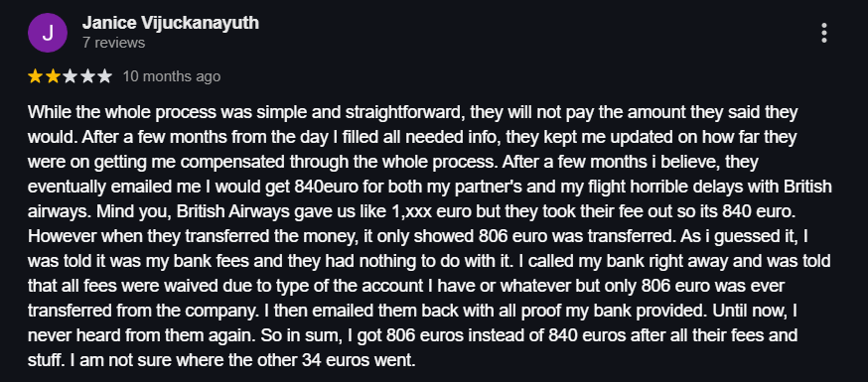View the reviewer's 7 reviews
868x382 pixels.
click(113, 43)
